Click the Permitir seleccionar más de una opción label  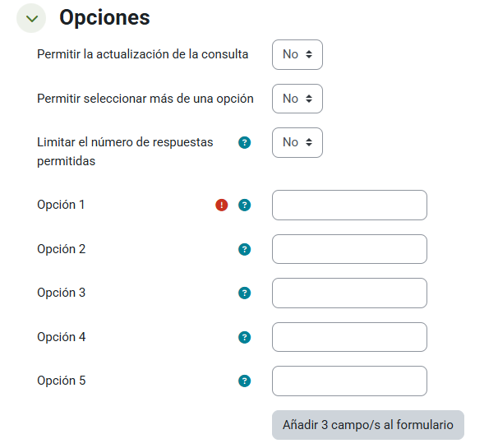tap(145, 99)
